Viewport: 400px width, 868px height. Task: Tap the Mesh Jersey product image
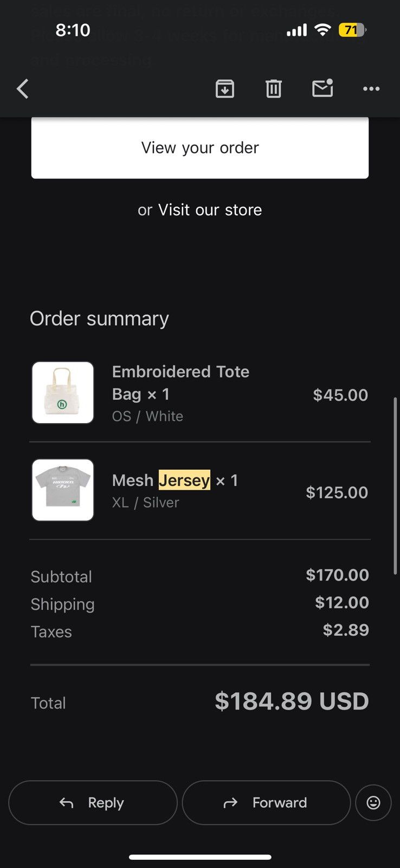pyautogui.click(x=63, y=490)
